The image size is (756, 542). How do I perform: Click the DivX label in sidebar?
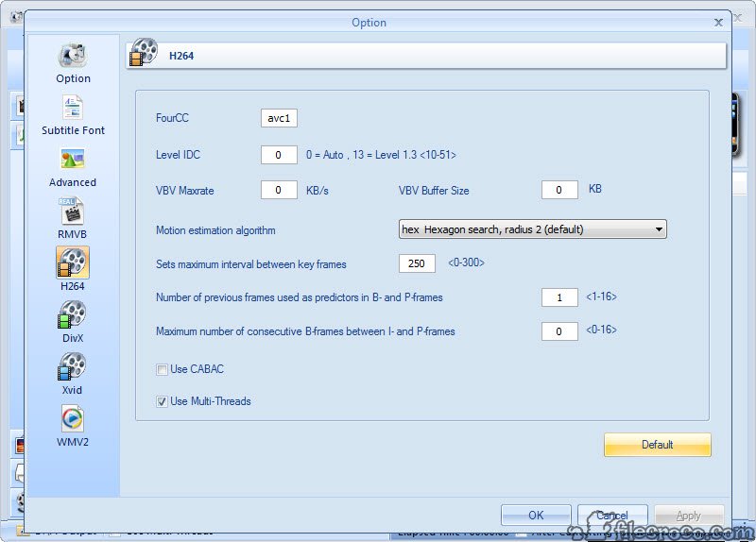tap(73, 338)
